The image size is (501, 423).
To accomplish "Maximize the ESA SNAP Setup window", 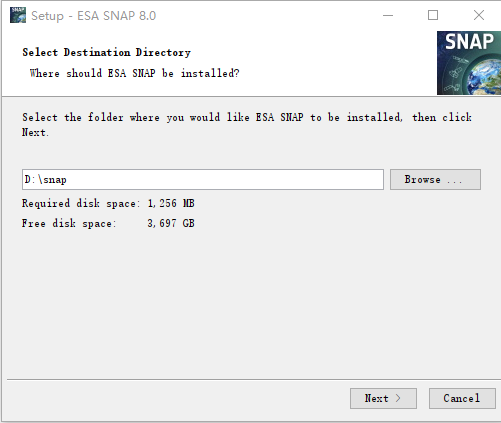I will pyautogui.click(x=433, y=15).
